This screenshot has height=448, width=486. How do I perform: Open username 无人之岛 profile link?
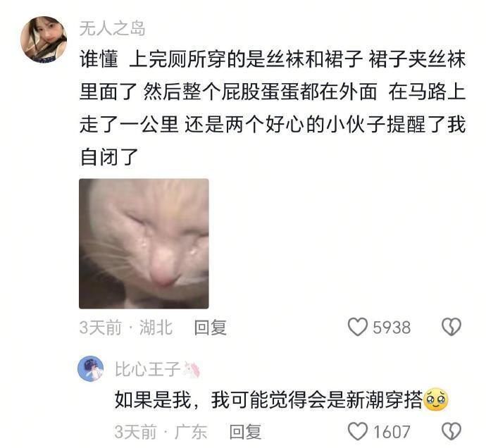tap(112, 28)
